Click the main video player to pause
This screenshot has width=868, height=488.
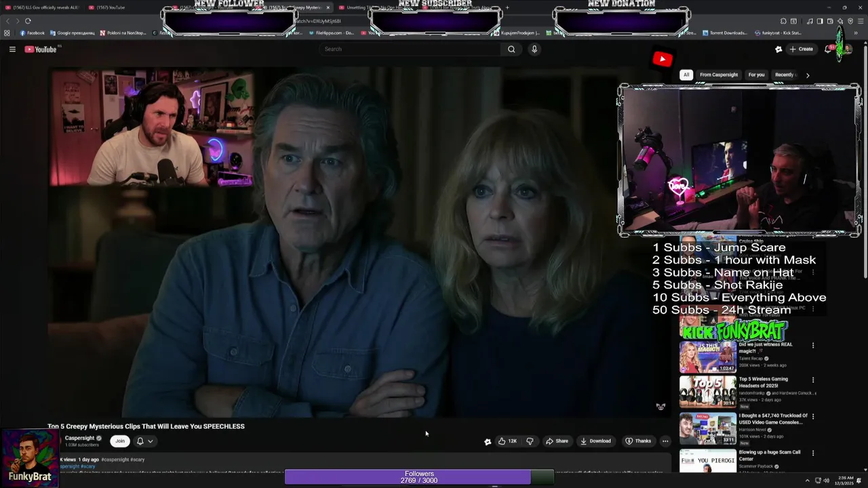(359, 243)
